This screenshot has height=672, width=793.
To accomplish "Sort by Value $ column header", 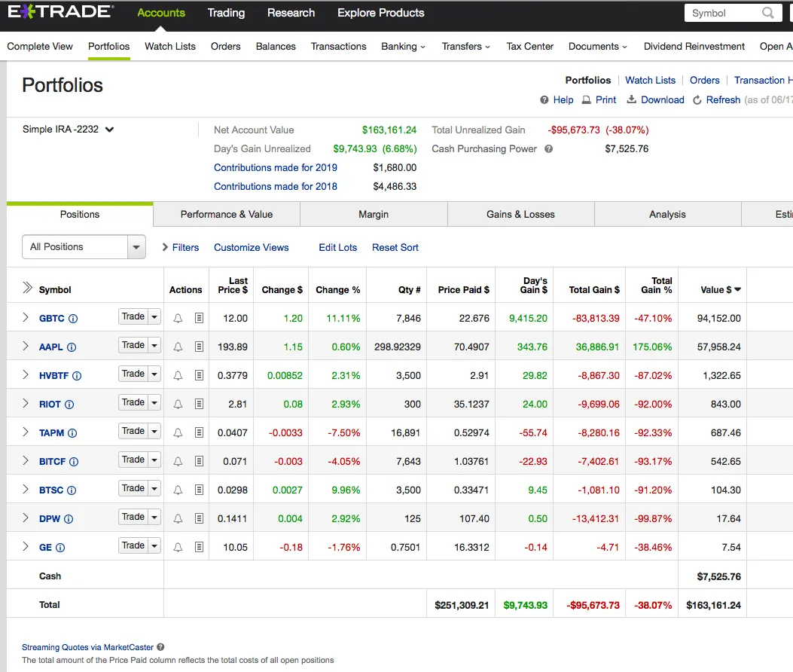I will click(721, 290).
